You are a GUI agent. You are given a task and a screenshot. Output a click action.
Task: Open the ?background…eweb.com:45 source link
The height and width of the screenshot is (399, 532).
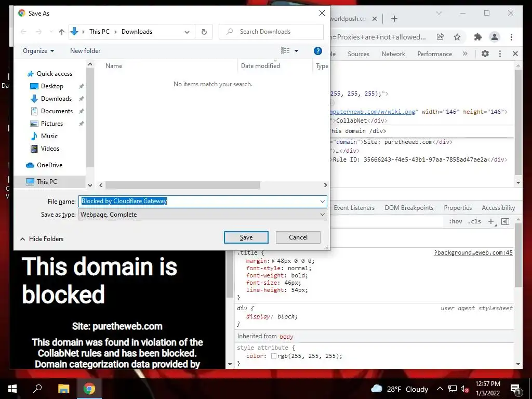tap(473, 252)
